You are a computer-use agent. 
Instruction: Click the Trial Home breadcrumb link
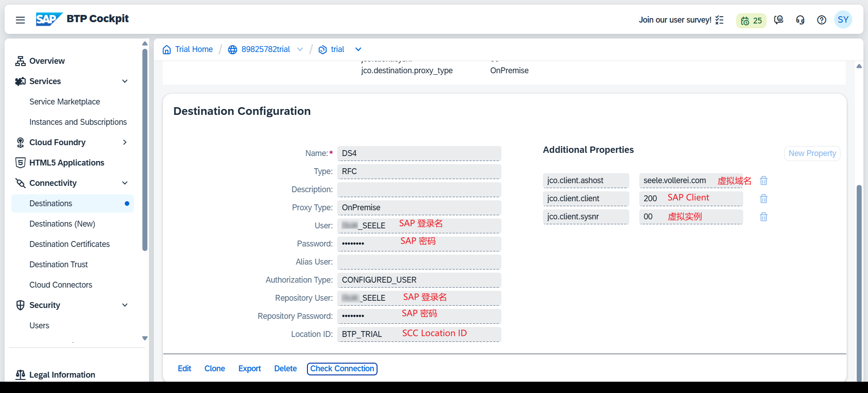pyautogui.click(x=194, y=49)
